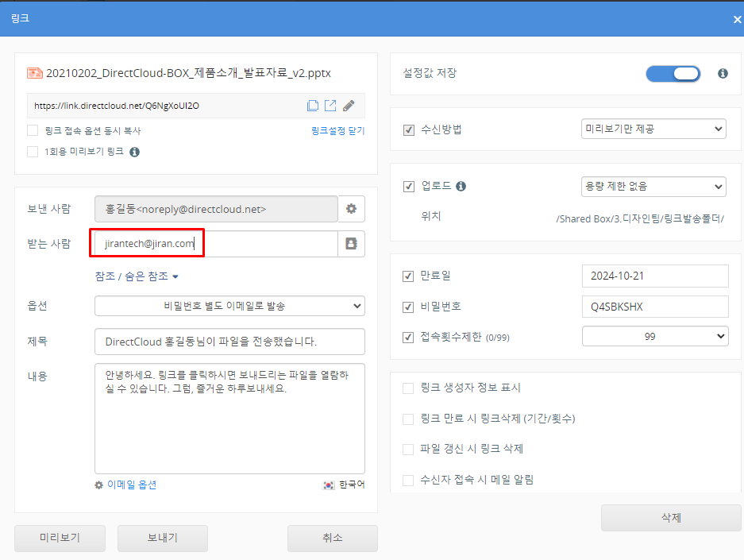744x560 pixels.
Task: Uncheck the 만료일 checkbox
Action: tap(409, 276)
